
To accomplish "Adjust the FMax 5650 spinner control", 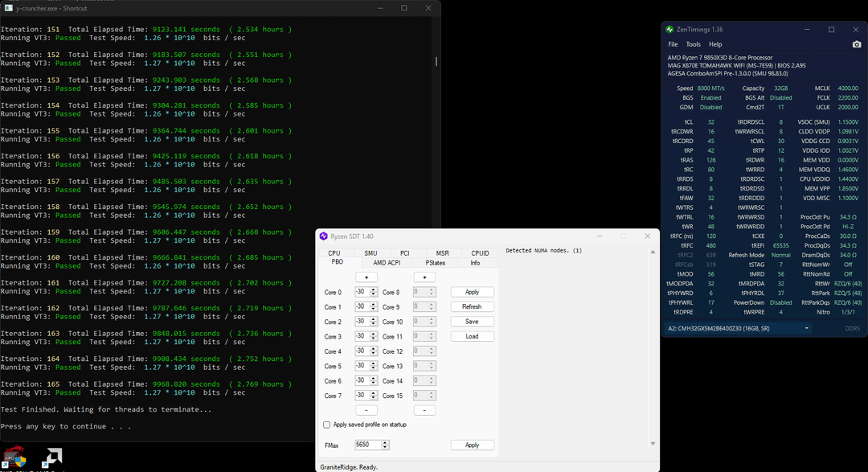I will pos(387,445).
